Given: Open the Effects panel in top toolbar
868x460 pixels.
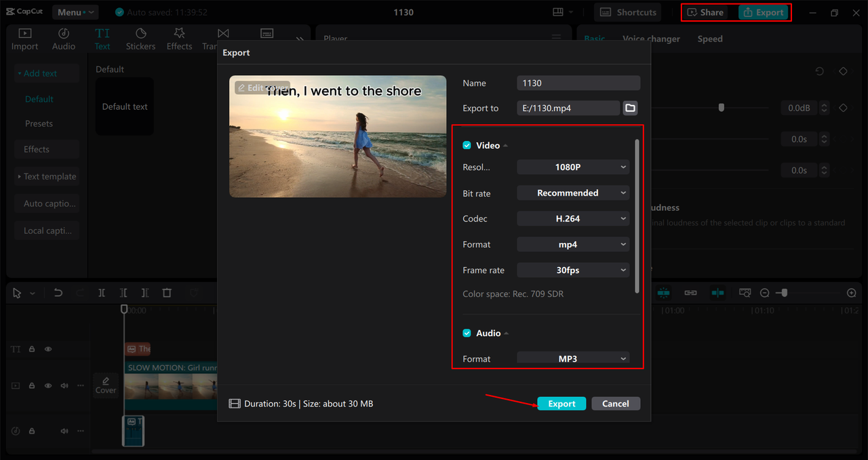Looking at the screenshot, I should coord(179,39).
